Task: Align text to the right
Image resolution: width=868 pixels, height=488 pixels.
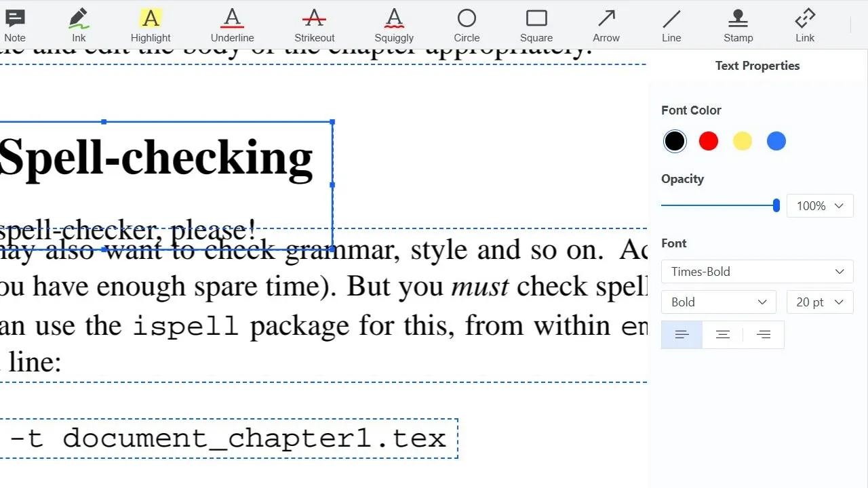Action: [x=764, y=335]
